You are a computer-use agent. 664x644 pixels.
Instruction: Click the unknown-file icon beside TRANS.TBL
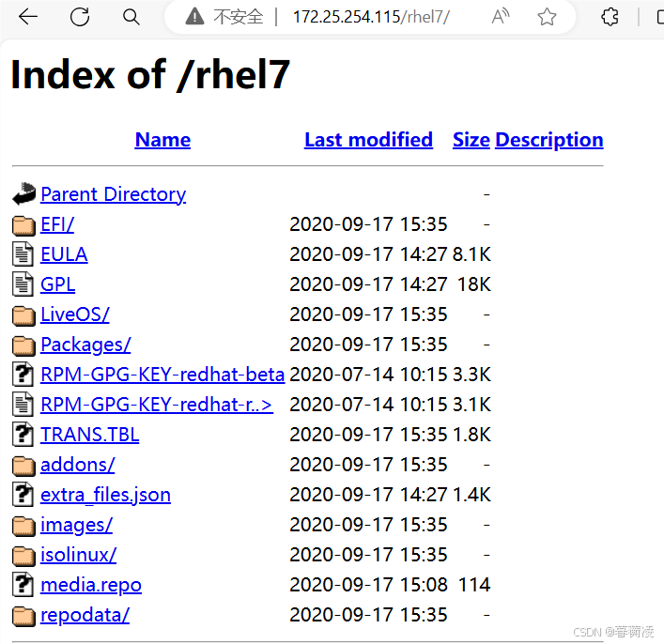[23, 435]
